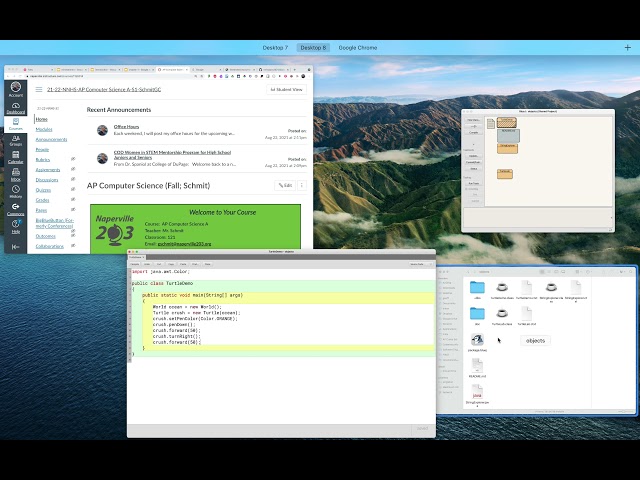640x480 pixels.
Task: Click the Finder back navigation arrow
Action: [468, 272]
